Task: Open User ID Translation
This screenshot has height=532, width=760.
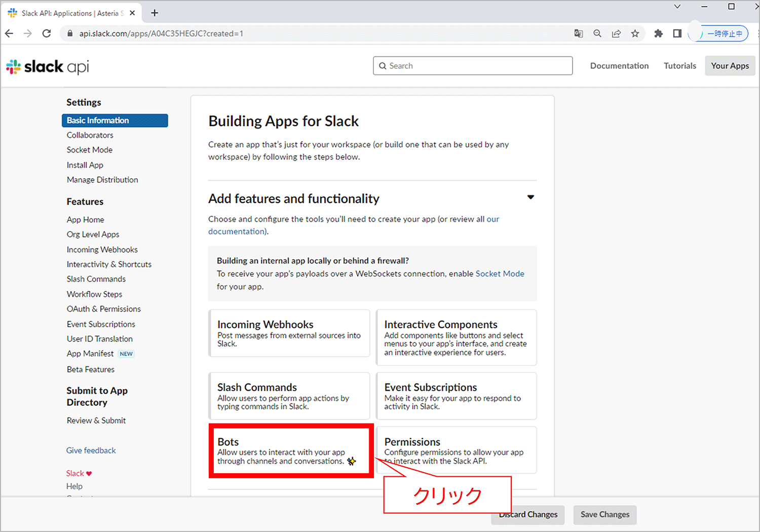Action: (x=100, y=339)
